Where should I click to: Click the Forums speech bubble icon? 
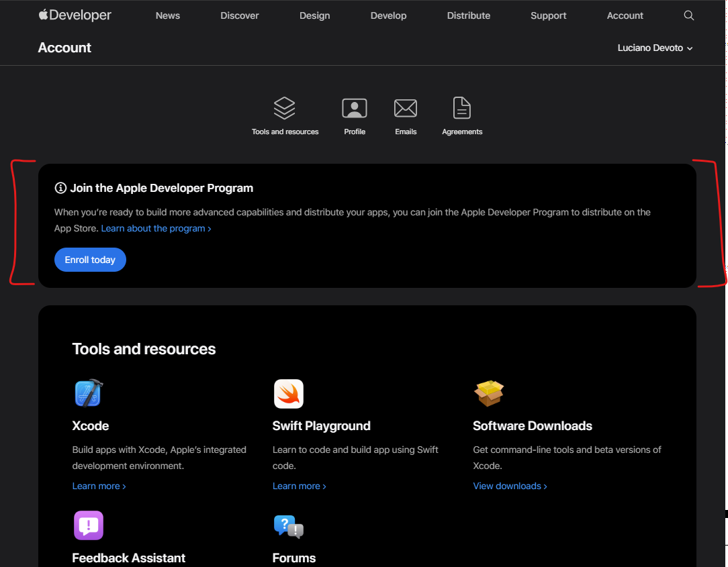[x=289, y=526]
